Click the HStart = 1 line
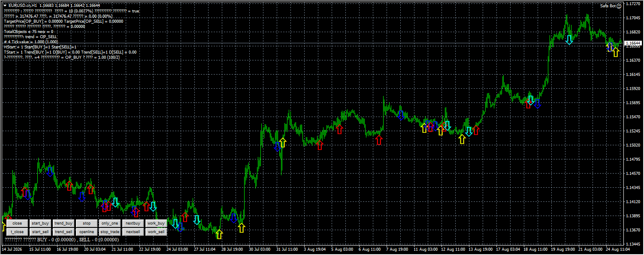 coord(40,47)
